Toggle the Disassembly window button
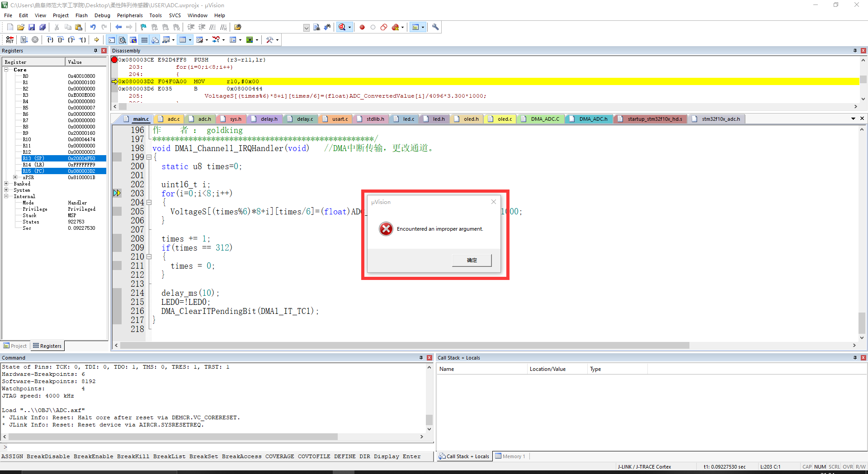Screen dimensions: 868x474 tap(123, 40)
